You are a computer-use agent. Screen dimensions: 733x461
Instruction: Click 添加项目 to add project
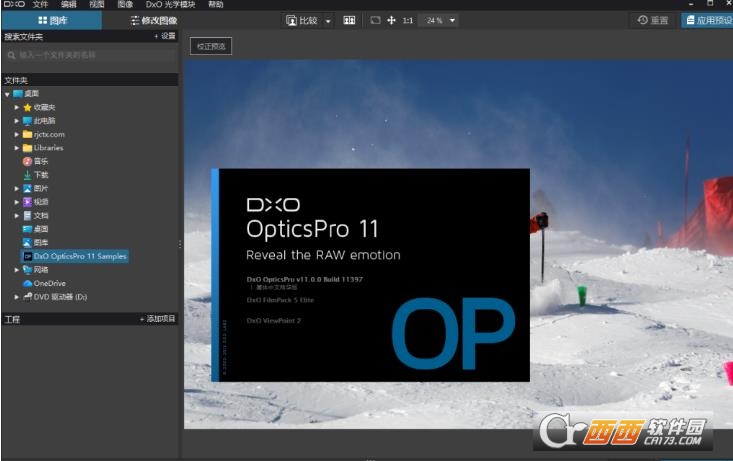[158, 319]
